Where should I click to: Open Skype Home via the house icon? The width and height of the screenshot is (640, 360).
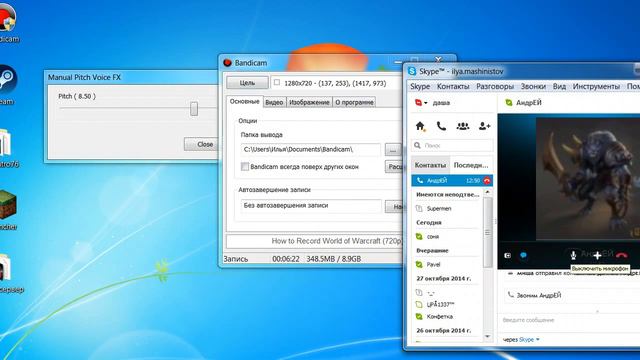point(420,126)
